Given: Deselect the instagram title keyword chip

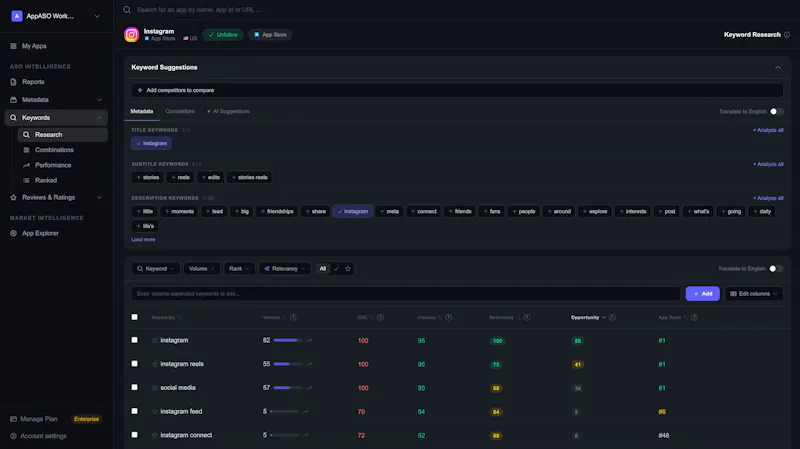Looking at the screenshot, I should click(152, 143).
